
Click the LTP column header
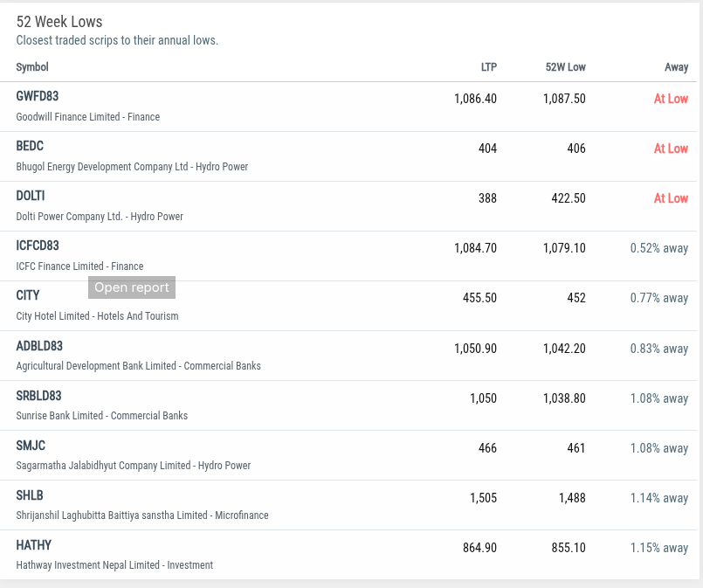[x=489, y=67]
